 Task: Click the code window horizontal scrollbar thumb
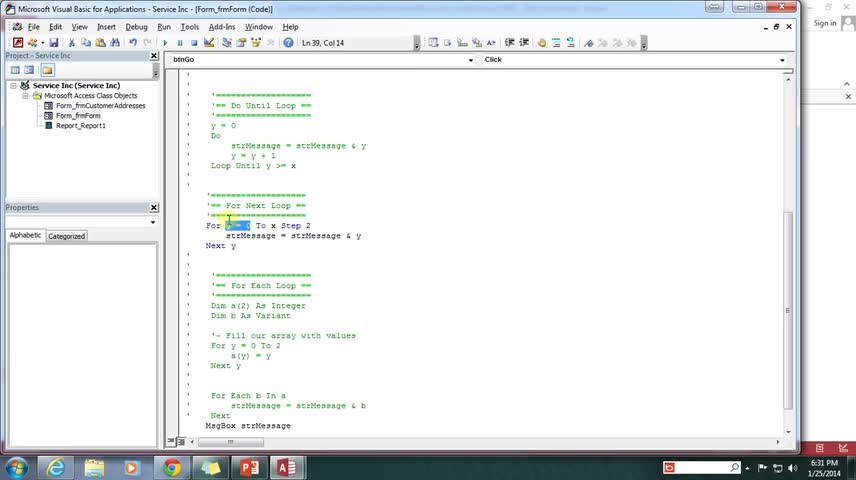[x=230, y=442]
